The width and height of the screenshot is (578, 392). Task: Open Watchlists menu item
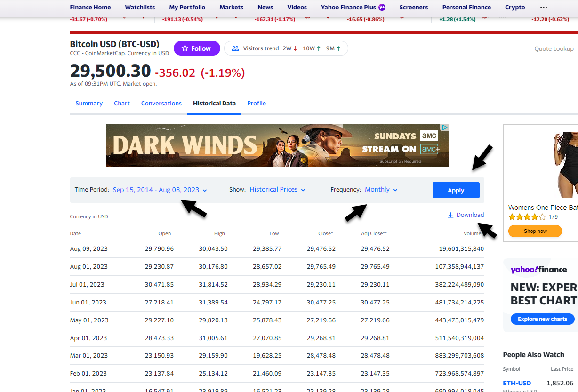[x=140, y=8]
